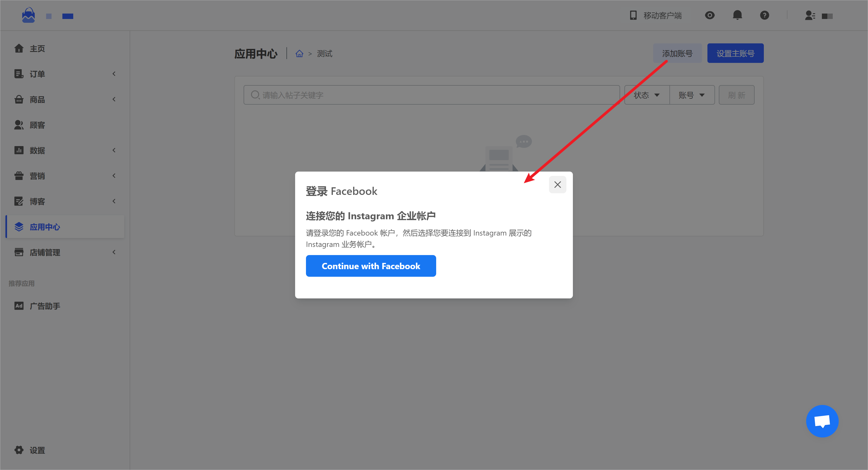The height and width of the screenshot is (470, 868).
Task: Click 推荐应用 section heading
Action: click(22, 284)
